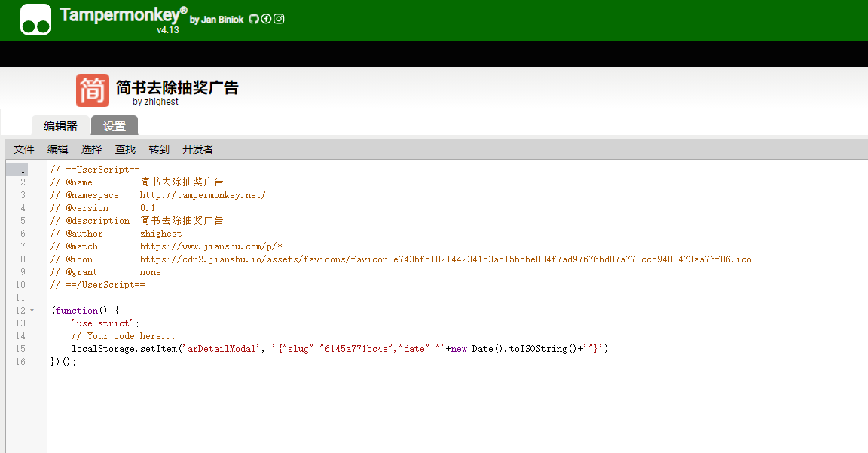Image resolution: width=868 pixels, height=453 pixels.
Task: Switch to the 设置 tab
Action: click(115, 126)
